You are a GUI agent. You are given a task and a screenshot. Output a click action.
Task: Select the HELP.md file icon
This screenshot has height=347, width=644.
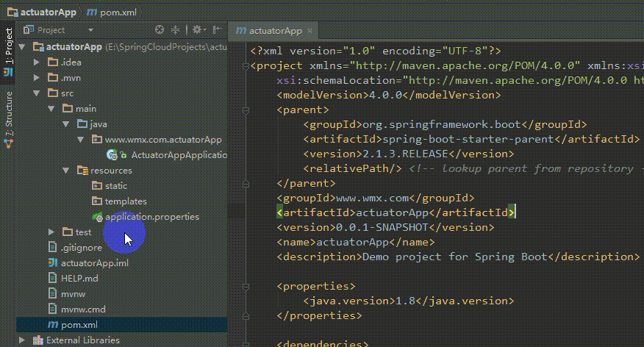point(53,278)
